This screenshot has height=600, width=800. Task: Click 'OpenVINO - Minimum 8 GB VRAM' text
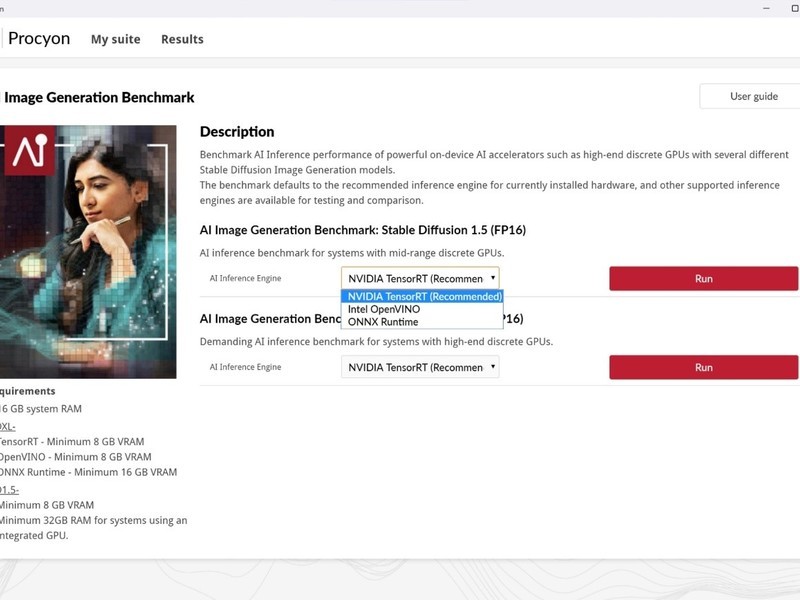coord(76,457)
